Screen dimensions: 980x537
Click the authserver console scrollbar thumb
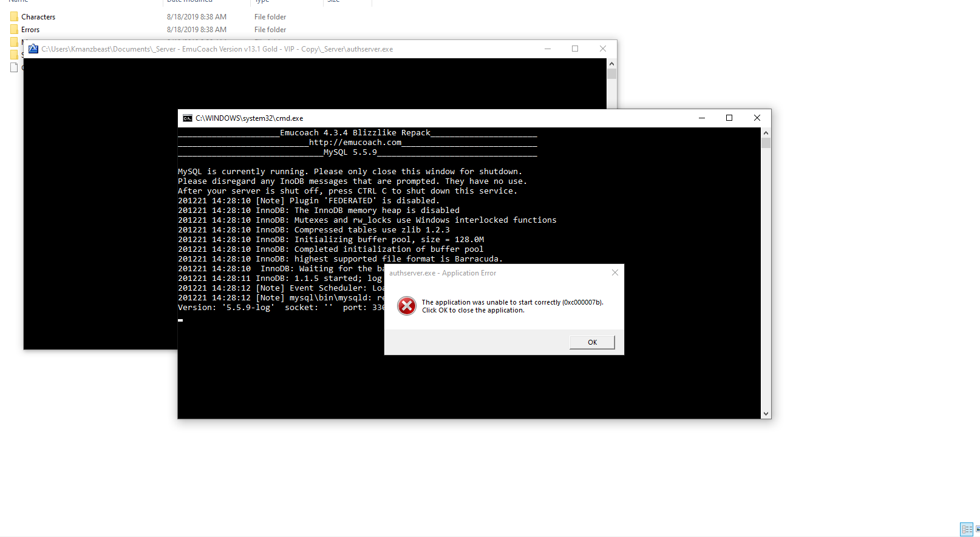(611, 74)
